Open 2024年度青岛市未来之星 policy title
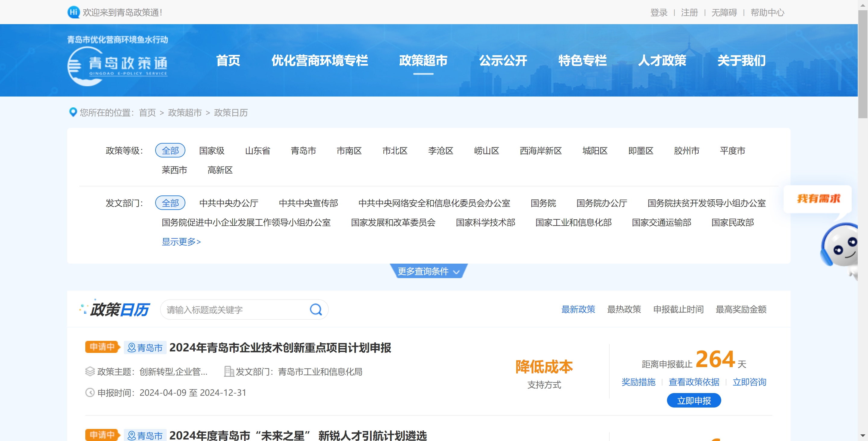The image size is (868, 441). point(298,435)
